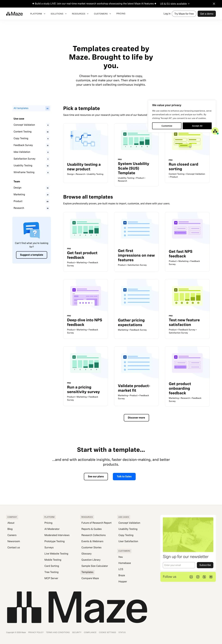Select the All templates filter
The width and height of the screenshot is (222, 644).
32,108
